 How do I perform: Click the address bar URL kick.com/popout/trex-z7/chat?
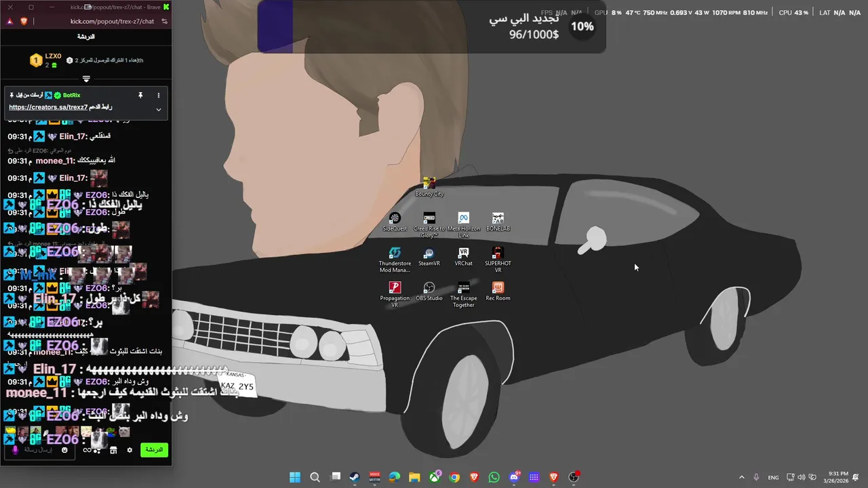pyautogui.click(x=112, y=21)
